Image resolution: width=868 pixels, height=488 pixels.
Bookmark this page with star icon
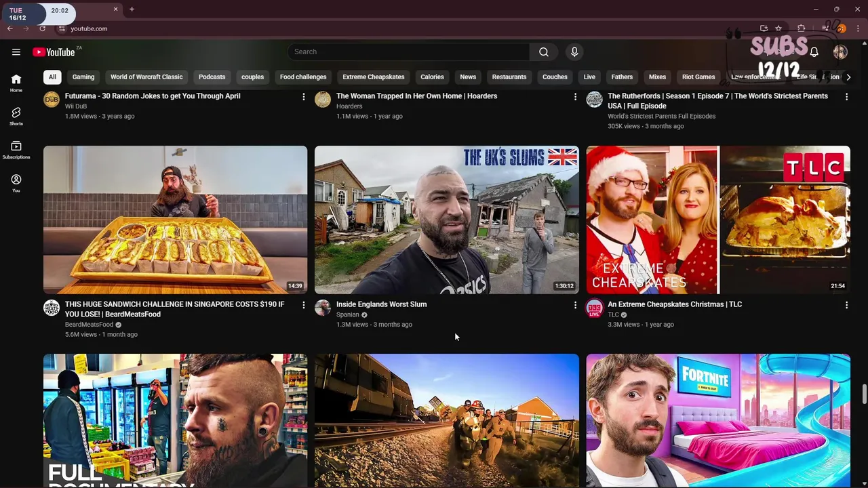pos(778,28)
